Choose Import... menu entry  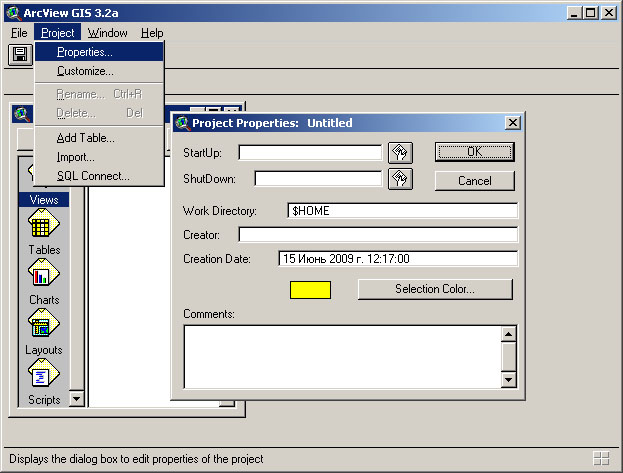(x=99, y=157)
